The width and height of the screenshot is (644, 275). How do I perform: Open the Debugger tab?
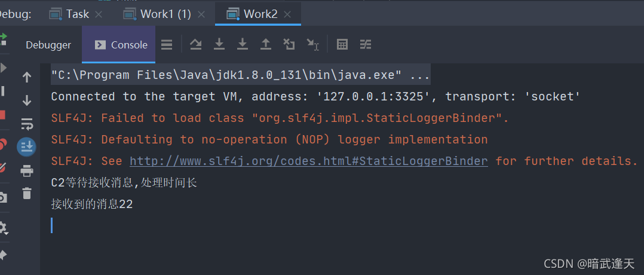point(48,45)
